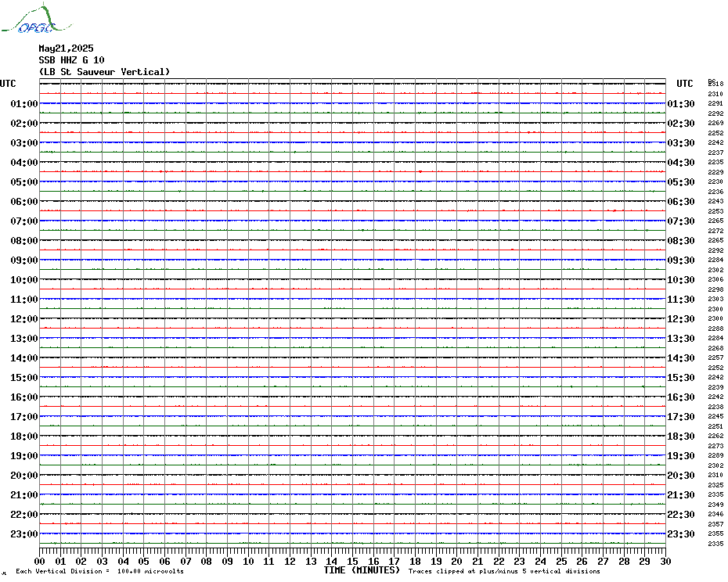Click the Traces clipped at plus/minus 5 note
This screenshot has width=728, height=582.
pyautogui.click(x=504, y=571)
